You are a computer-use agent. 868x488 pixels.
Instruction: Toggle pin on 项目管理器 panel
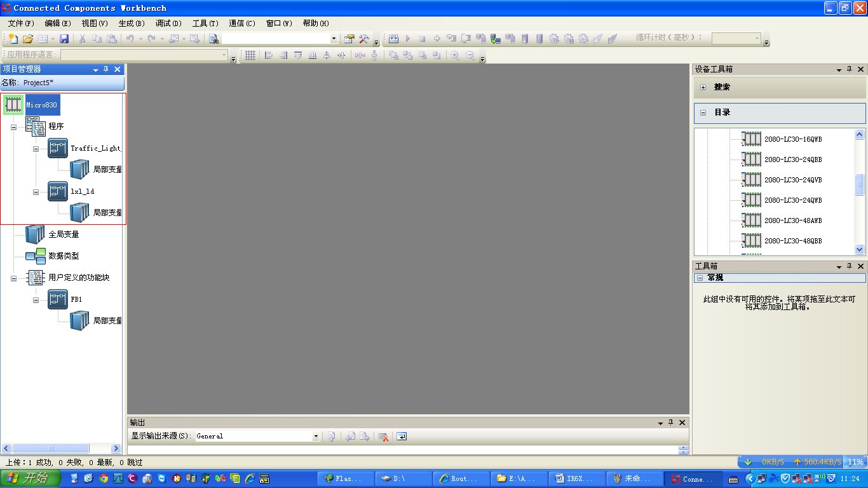tap(106, 69)
